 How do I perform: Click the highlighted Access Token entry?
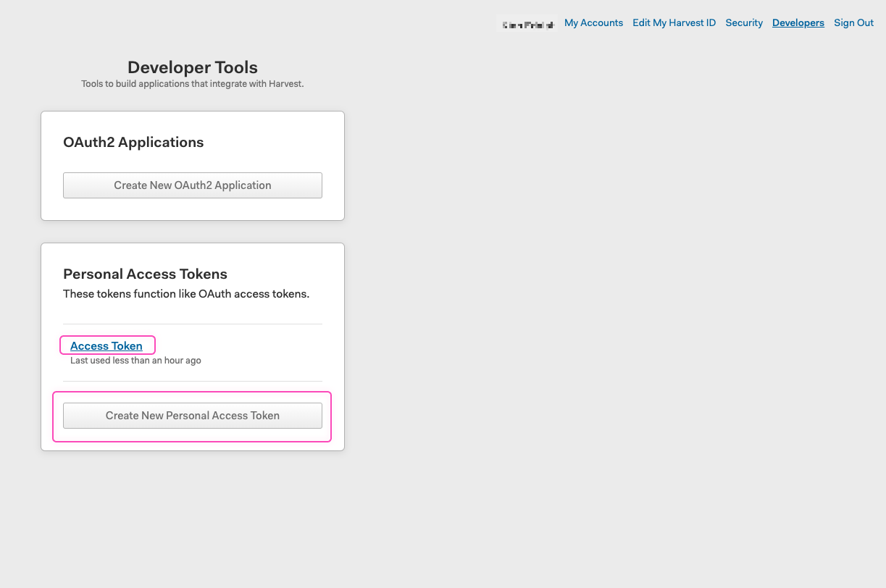coord(106,345)
